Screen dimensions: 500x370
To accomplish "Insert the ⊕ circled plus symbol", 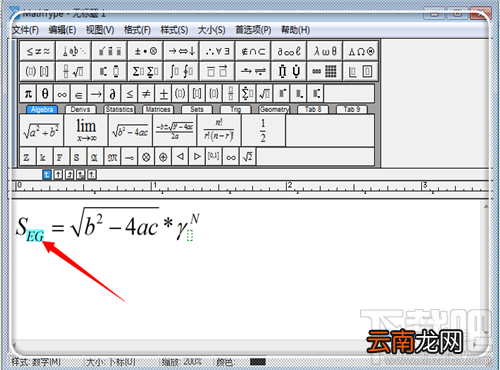I will coord(163,157).
